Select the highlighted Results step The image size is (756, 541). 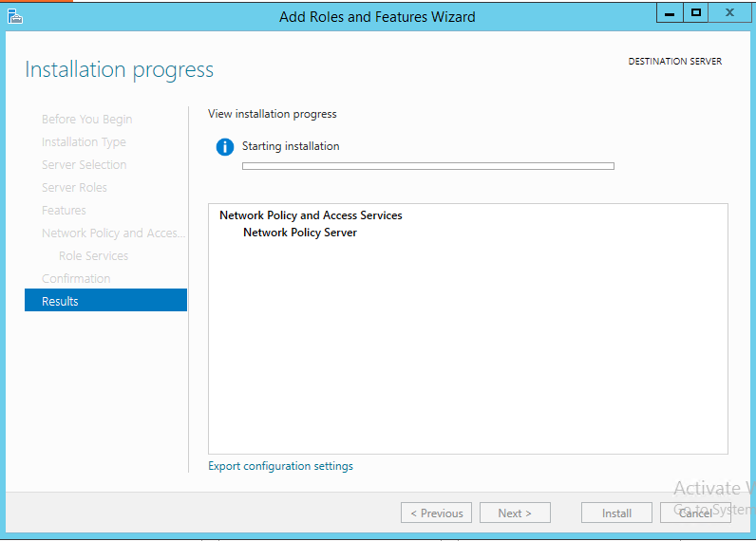tap(105, 301)
